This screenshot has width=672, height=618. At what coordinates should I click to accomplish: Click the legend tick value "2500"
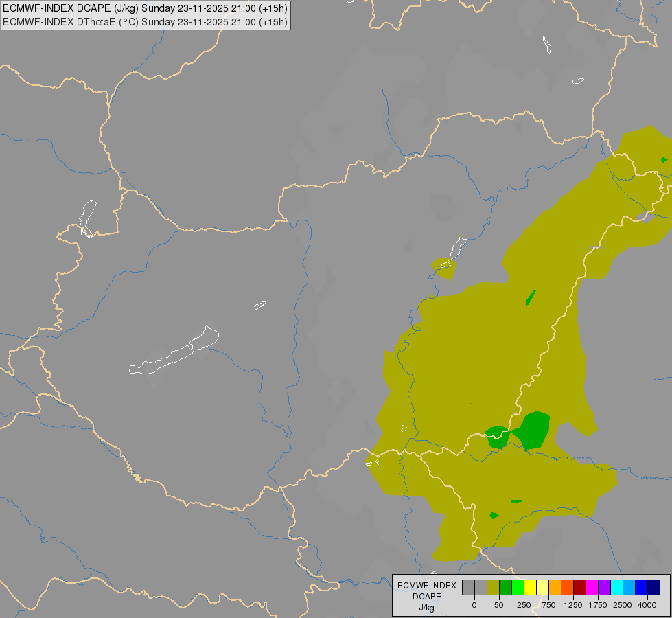(623, 605)
